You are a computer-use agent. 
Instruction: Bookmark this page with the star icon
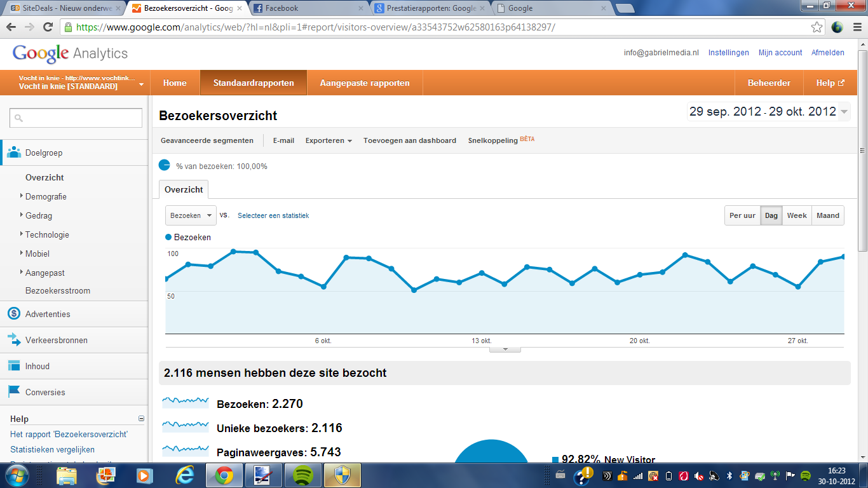click(817, 27)
